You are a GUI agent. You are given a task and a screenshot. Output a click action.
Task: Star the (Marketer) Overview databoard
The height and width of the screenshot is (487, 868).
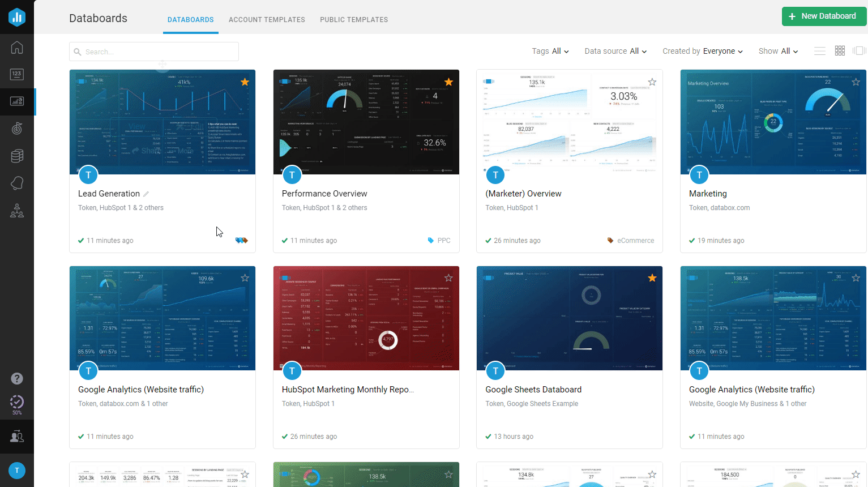(652, 82)
